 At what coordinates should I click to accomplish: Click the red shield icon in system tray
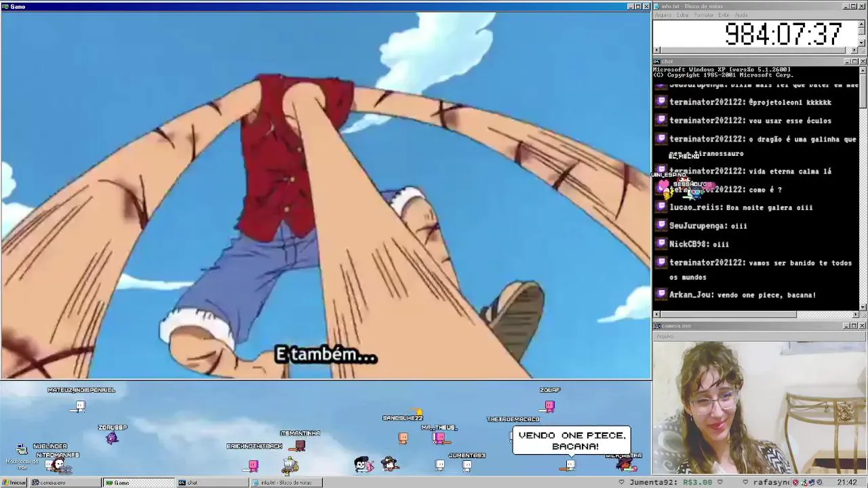796,483
